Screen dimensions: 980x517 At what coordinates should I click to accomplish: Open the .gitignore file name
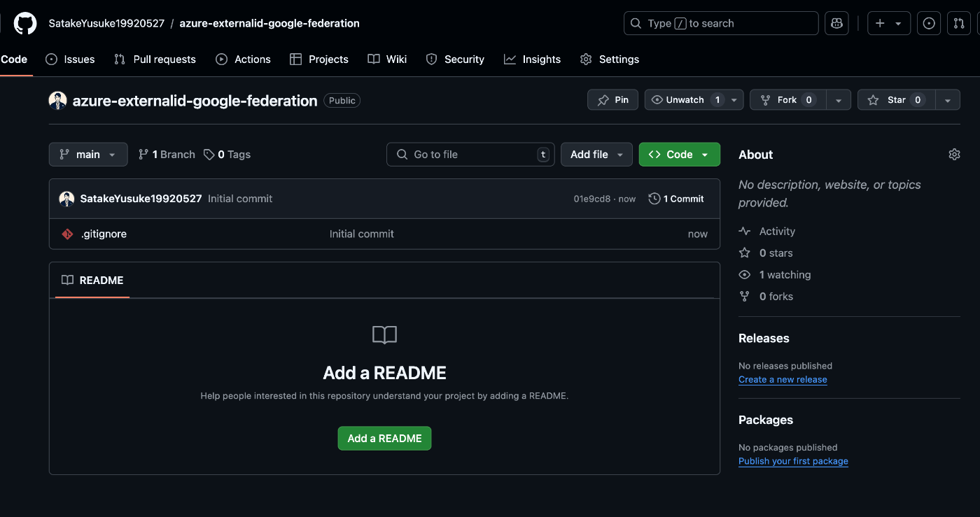click(104, 234)
